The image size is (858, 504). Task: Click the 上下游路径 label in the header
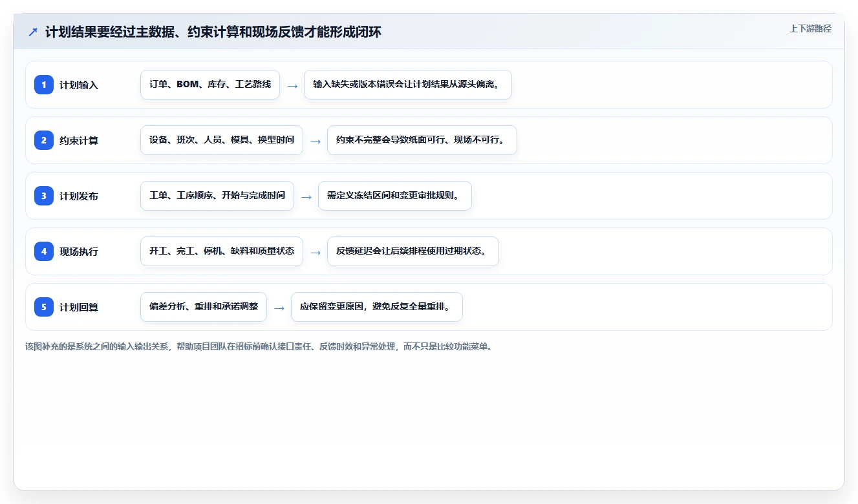point(810,28)
